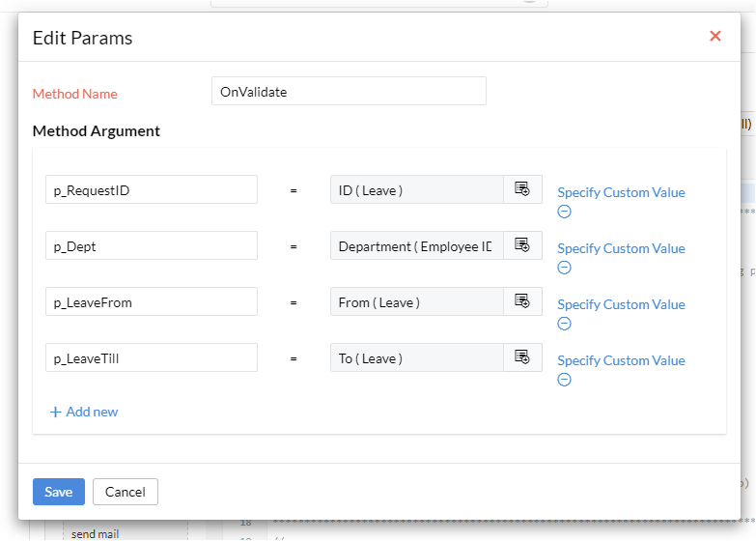The image size is (756, 541).
Task: Close the Edit Params dialog
Action: click(x=715, y=37)
